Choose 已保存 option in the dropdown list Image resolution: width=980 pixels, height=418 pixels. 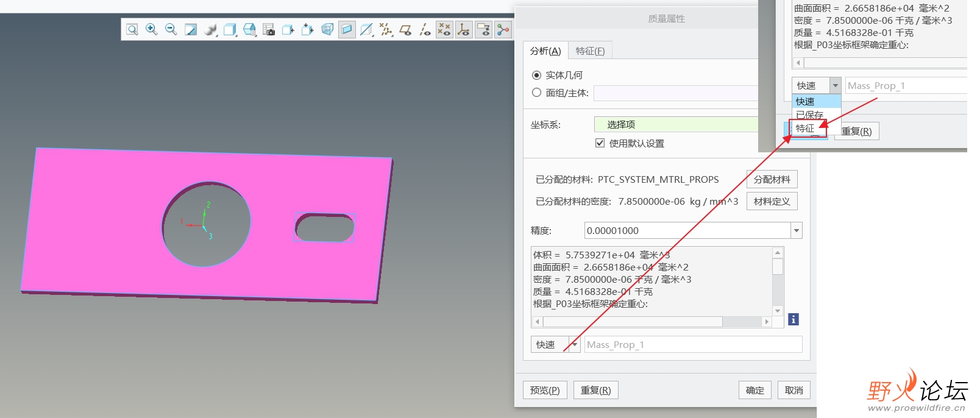tap(816, 115)
